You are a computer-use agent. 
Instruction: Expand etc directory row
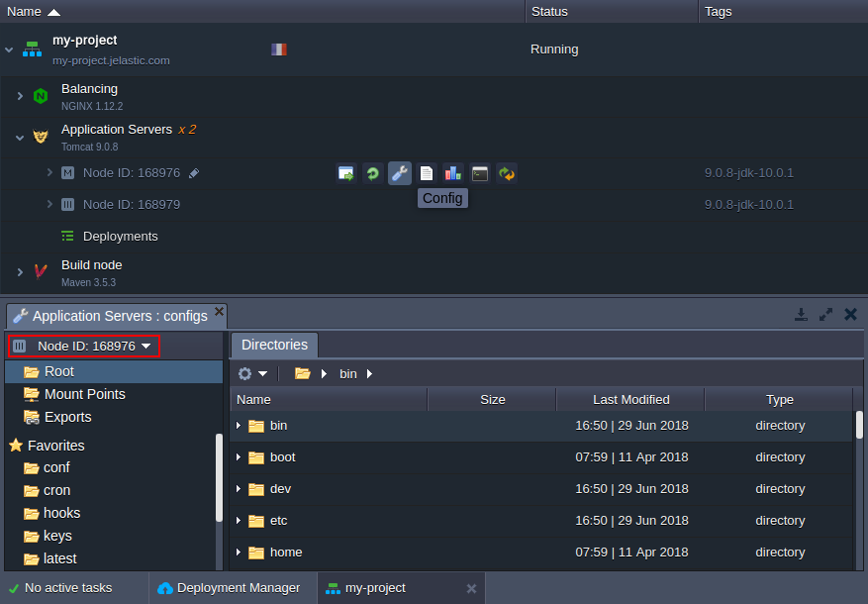click(x=239, y=521)
